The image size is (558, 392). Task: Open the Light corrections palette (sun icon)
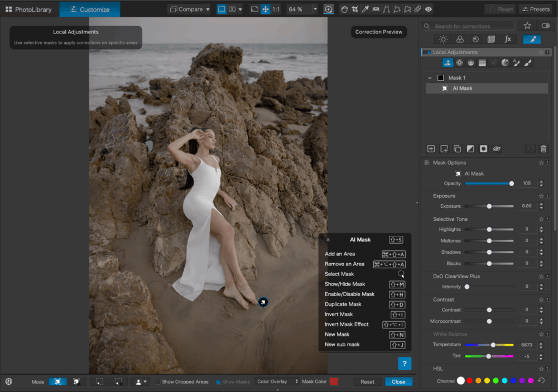(x=443, y=40)
